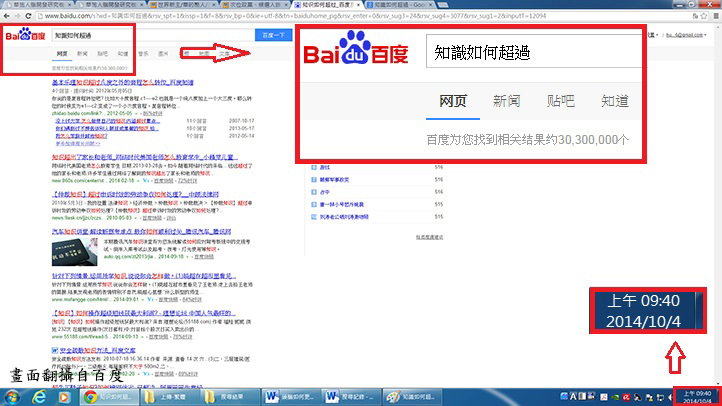Open the fifth search result title link
This screenshot has width=722, height=406.
144,276
